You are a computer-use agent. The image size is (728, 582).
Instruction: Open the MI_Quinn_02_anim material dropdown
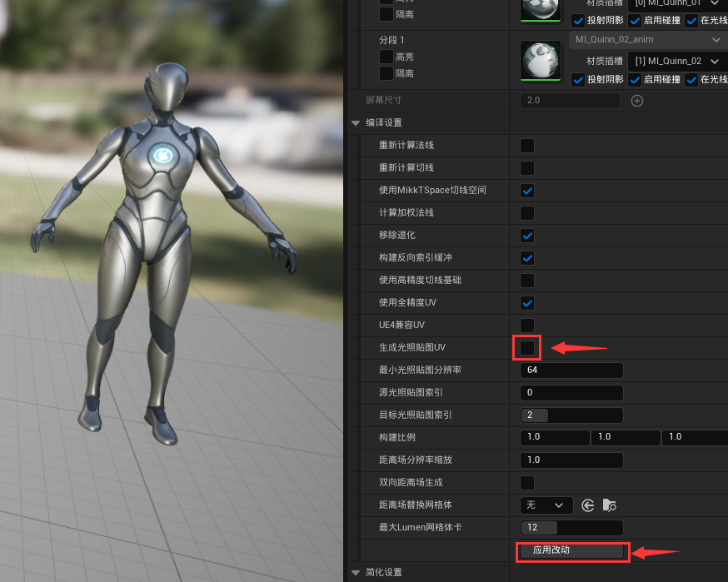[648, 40]
